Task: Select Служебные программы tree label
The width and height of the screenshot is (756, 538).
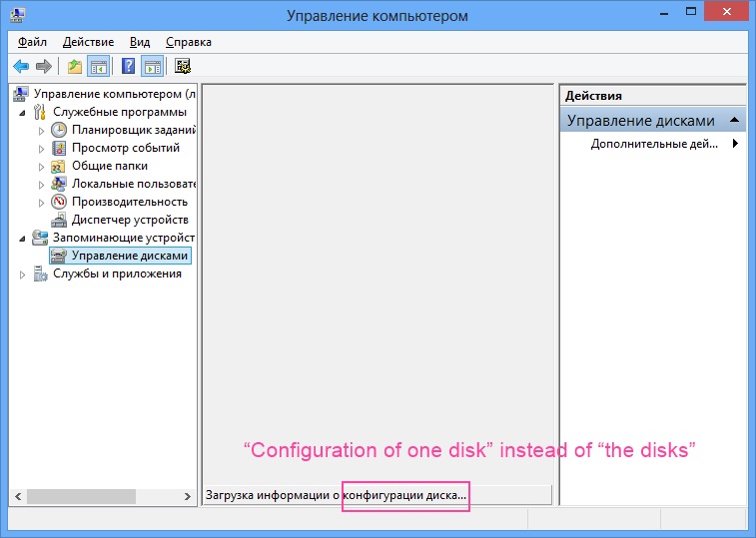Action: tap(120, 112)
